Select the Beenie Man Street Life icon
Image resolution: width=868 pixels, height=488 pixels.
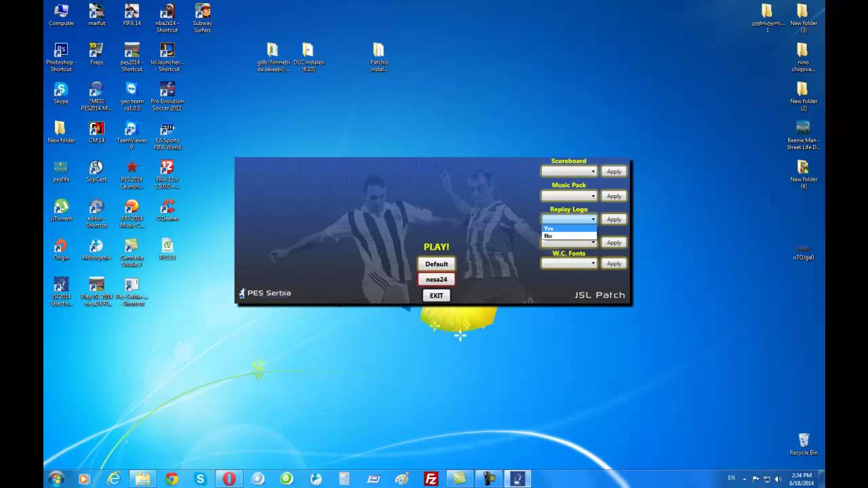tap(803, 136)
